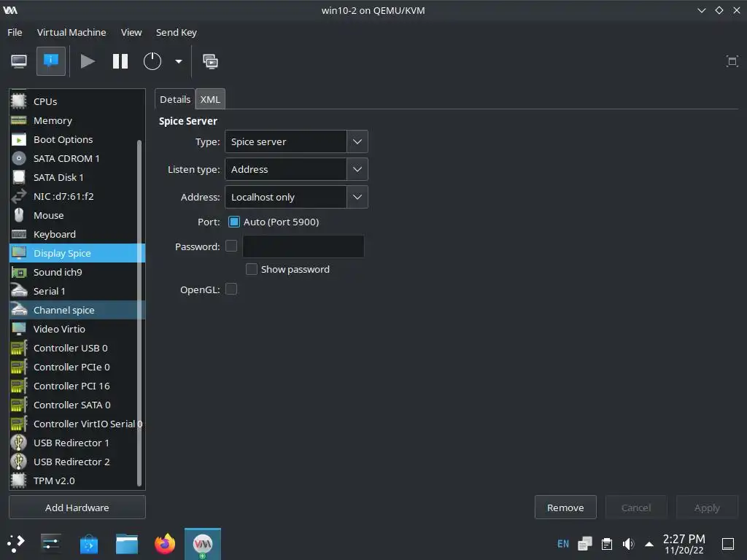Switch to the XML tab
This screenshot has height=560, width=747.
coord(210,99)
